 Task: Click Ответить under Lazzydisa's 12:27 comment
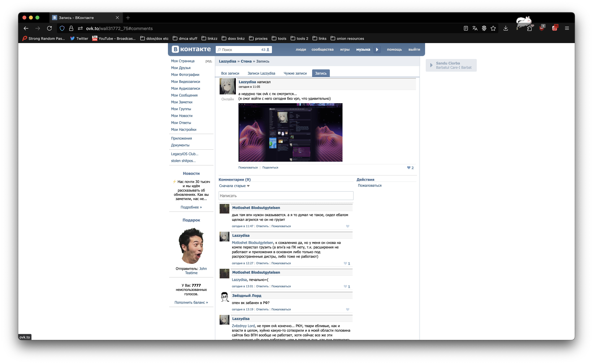262,263
